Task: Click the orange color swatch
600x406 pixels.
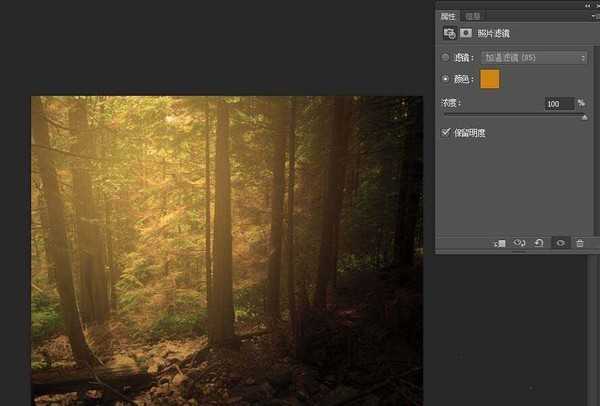Action: [491, 78]
